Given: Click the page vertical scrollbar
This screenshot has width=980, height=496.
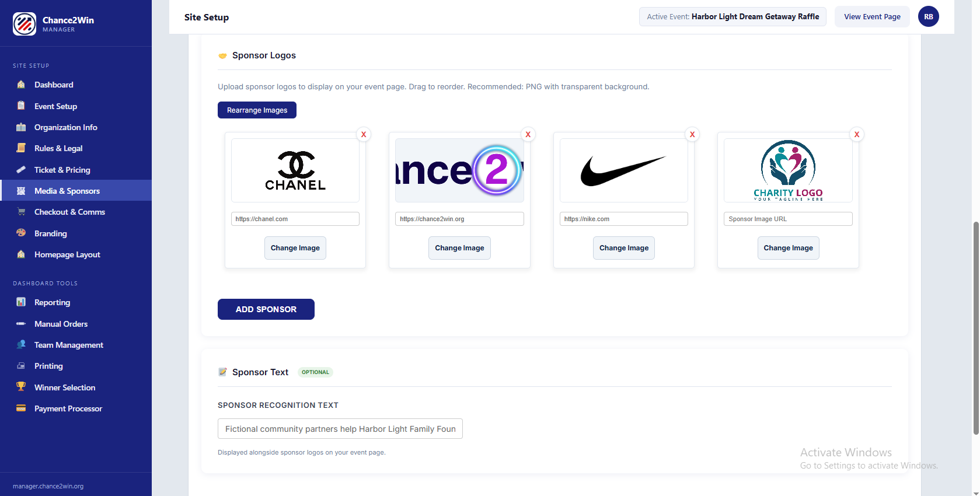Looking at the screenshot, I should [976, 328].
